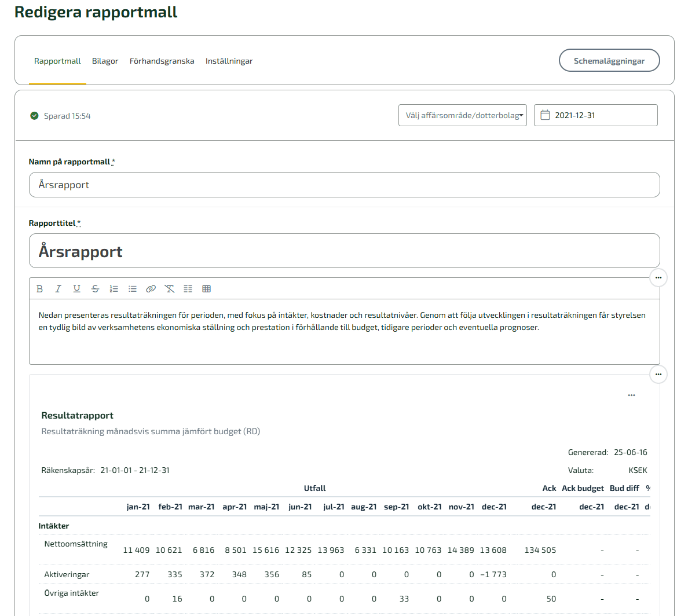Toggle bold formatting in editor toolbar

(x=39, y=289)
